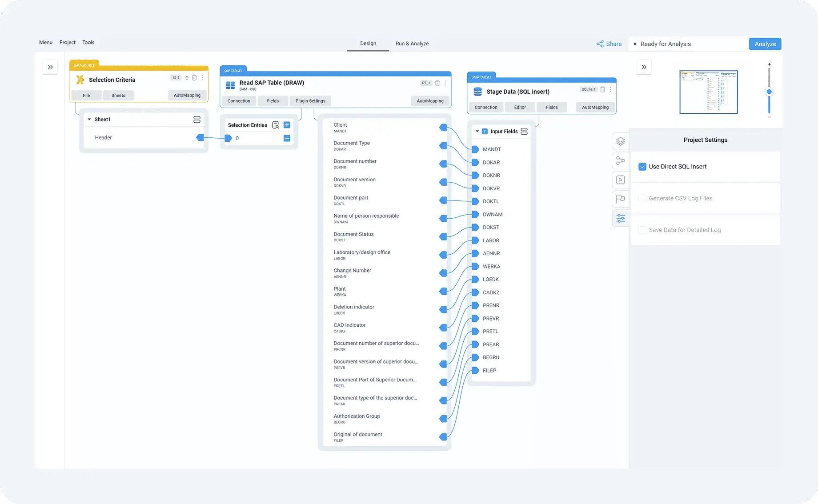Add a Selection Entries row with plus
The height and width of the screenshot is (504, 818).
click(287, 125)
